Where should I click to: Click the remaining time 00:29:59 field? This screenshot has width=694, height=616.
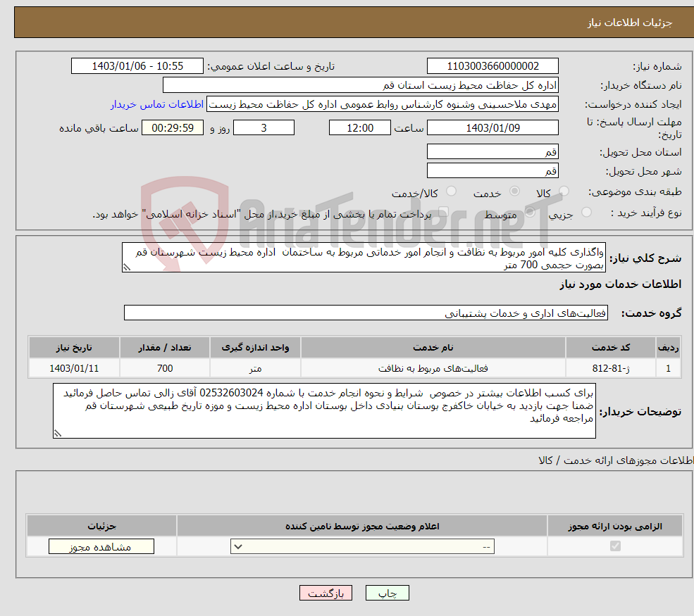coord(173,128)
